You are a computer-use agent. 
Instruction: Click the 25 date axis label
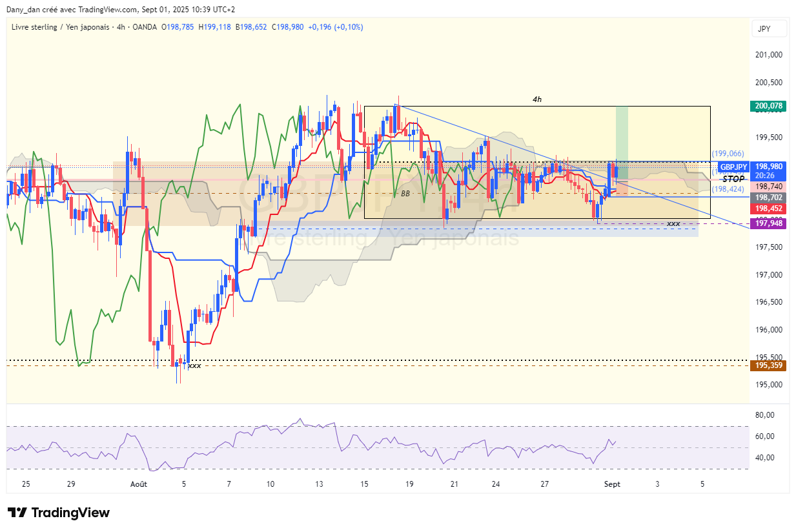click(26, 484)
